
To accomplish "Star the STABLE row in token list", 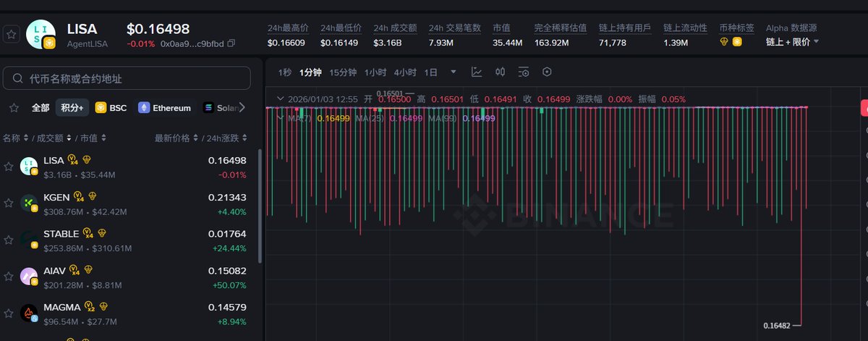I will pos(9,240).
